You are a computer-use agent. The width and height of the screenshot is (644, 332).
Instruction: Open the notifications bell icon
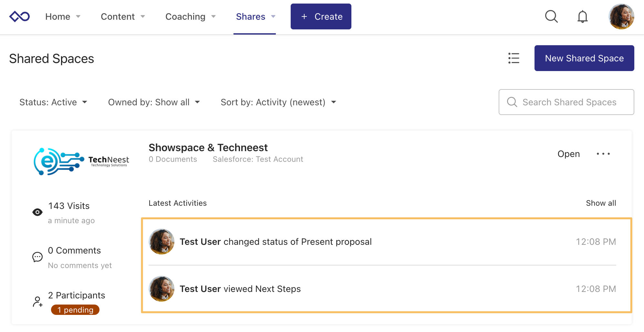coord(582,16)
